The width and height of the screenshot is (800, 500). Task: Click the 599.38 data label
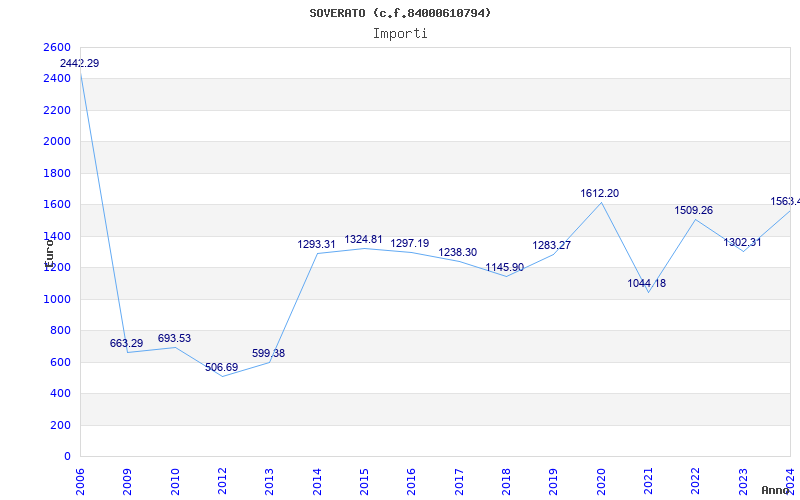click(268, 354)
